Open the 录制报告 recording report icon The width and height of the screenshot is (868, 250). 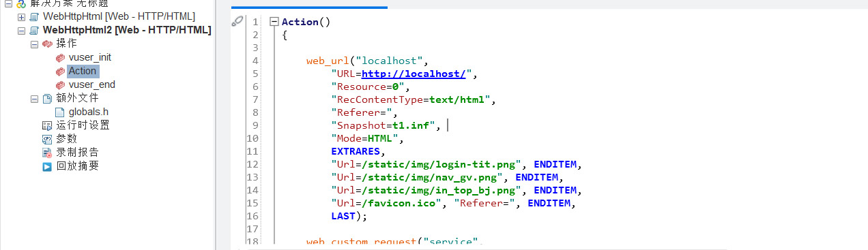[47, 153]
